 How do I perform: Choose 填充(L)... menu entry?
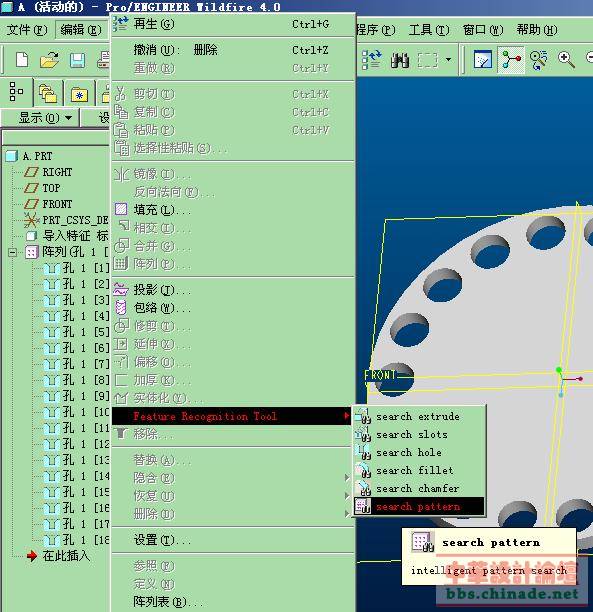233,210
